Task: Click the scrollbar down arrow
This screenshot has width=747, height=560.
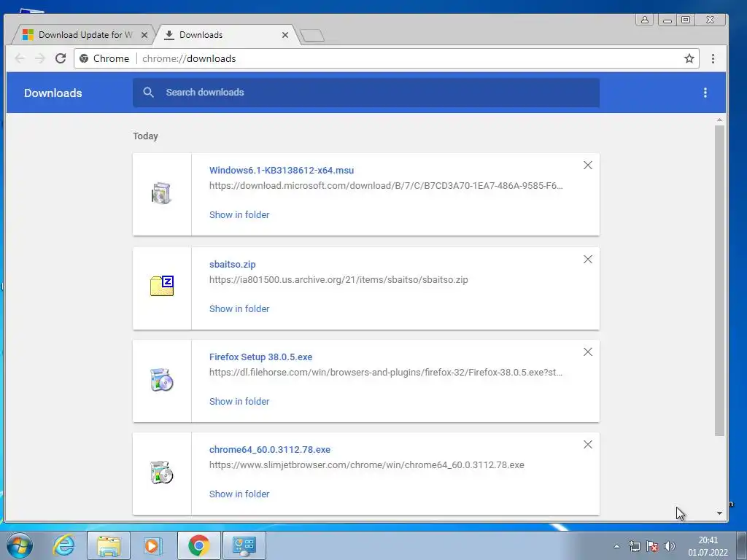Action: 719,513
